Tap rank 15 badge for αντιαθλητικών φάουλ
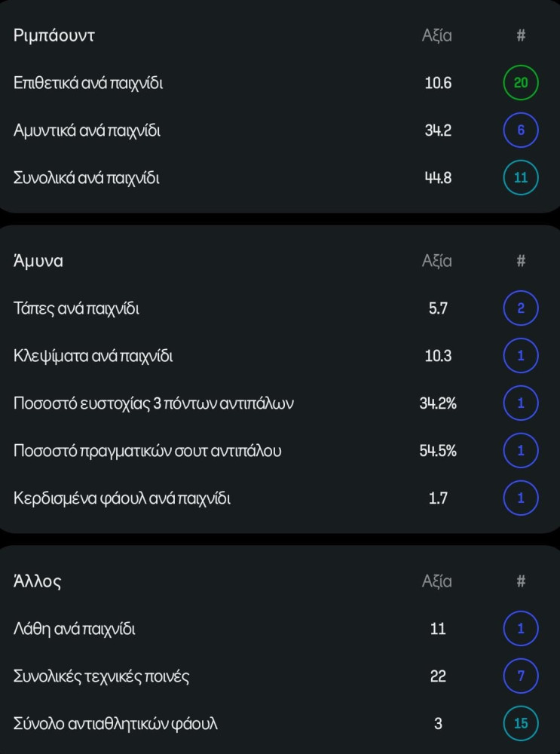The height and width of the screenshot is (754, 560). click(x=521, y=723)
